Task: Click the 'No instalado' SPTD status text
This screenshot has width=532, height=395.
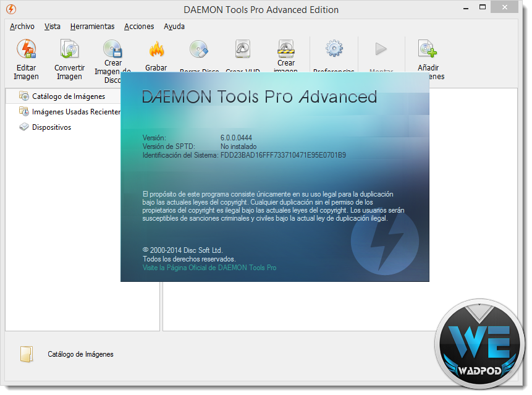Action: point(239,147)
